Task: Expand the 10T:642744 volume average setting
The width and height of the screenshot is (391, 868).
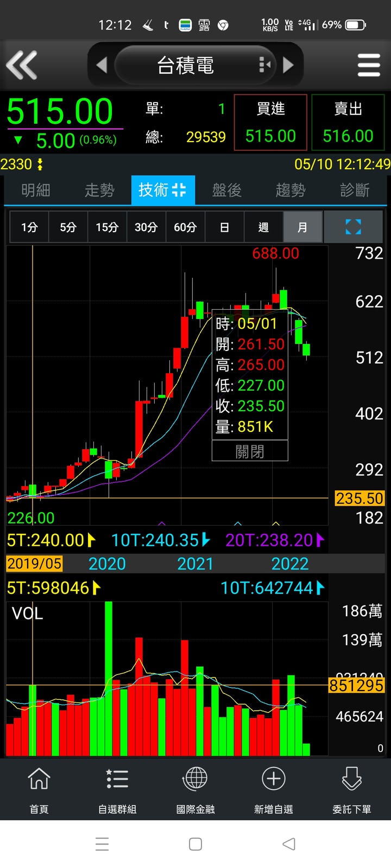Action: click(x=273, y=588)
